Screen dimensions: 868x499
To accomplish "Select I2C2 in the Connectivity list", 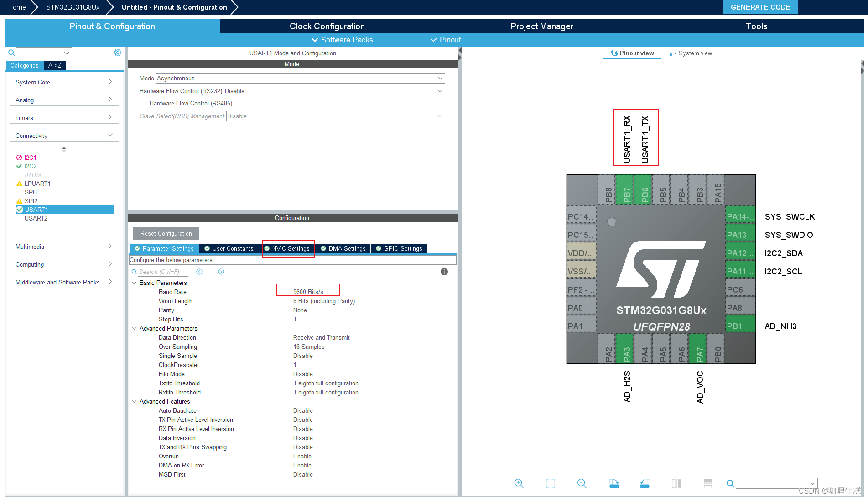I will click(31, 166).
